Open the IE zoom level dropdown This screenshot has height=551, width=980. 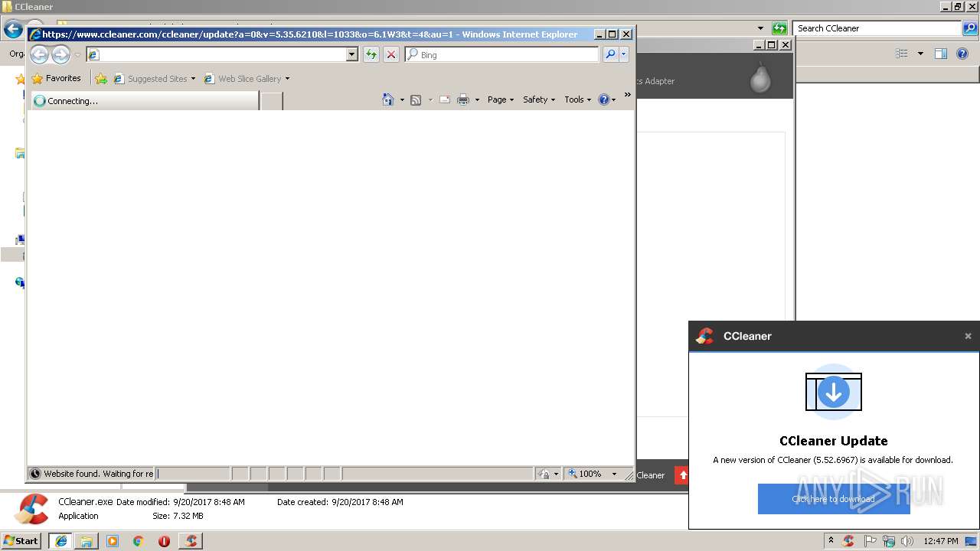(614, 474)
